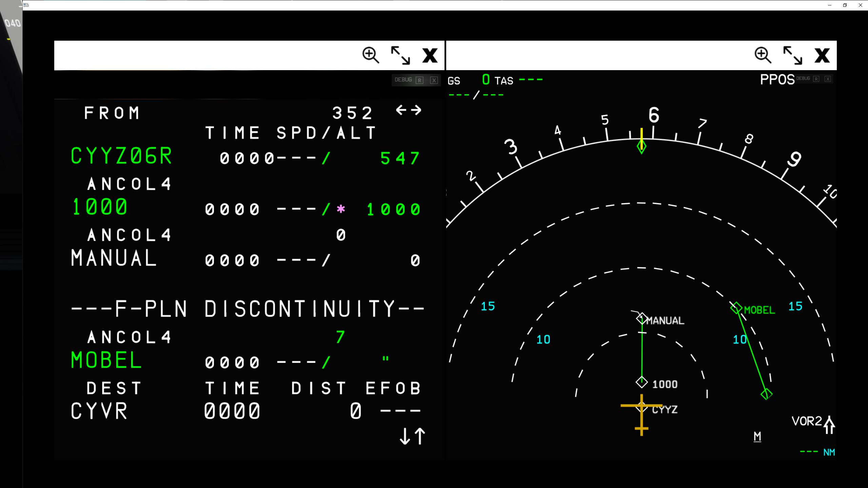Click the NM distance readout
The width and height of the screenshot is (868, 488).
(x=817, y=452)
